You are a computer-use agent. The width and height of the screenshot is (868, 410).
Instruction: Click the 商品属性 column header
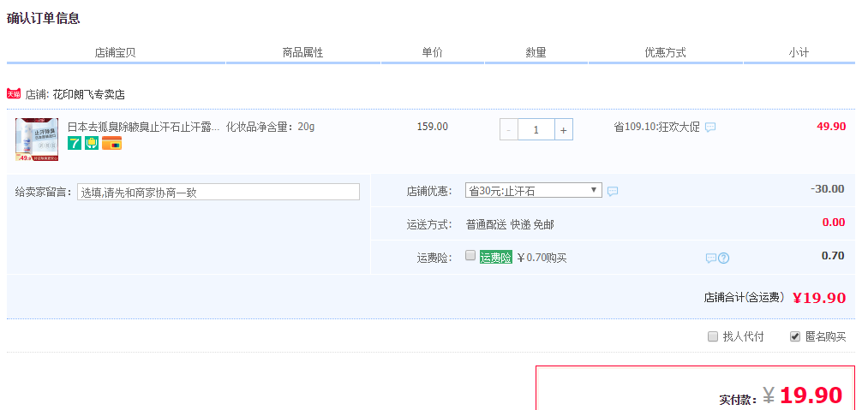(302, 52)
